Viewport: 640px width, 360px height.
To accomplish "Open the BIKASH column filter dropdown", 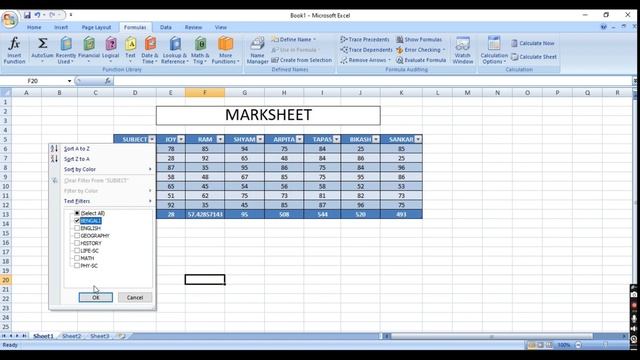I will 376,139.
